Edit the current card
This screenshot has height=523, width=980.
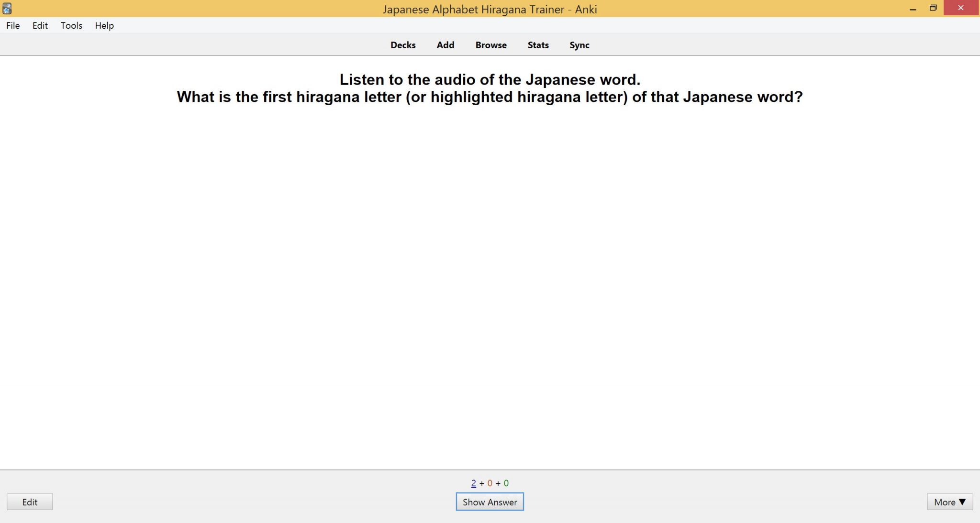pos(30,501)
